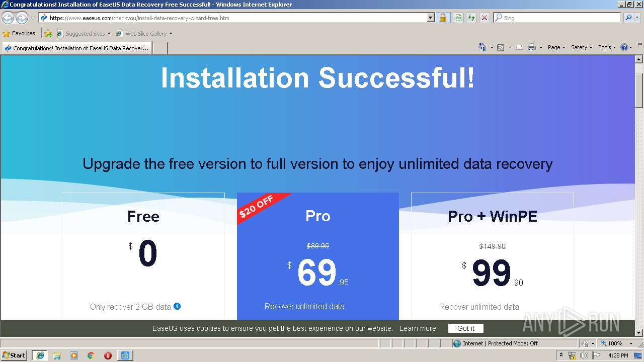The image size is (644, 362).
Task: Open the search provider dropdown
Action: tap(637, 18)
